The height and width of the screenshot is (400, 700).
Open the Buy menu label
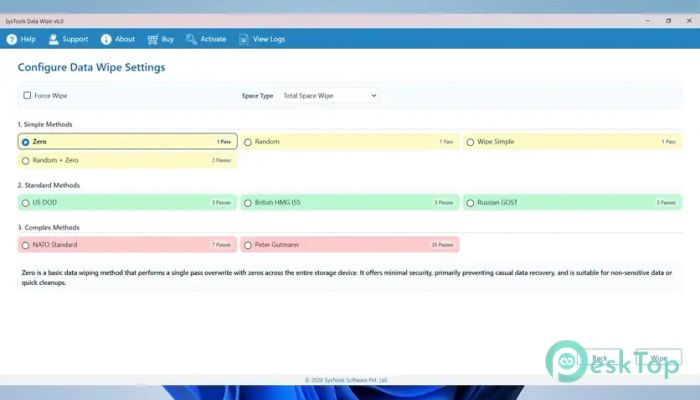tap(167, 39)
